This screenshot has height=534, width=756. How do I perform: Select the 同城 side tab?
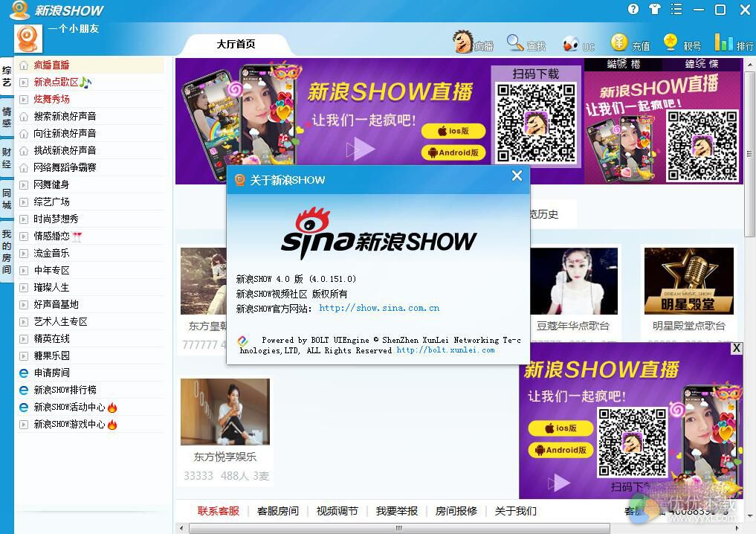[x=7, y=199]
